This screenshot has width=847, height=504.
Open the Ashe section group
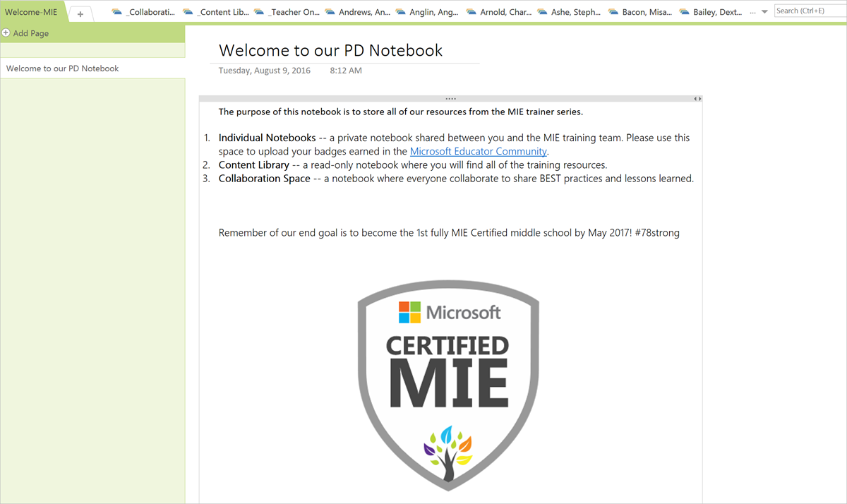click(570, 12)
